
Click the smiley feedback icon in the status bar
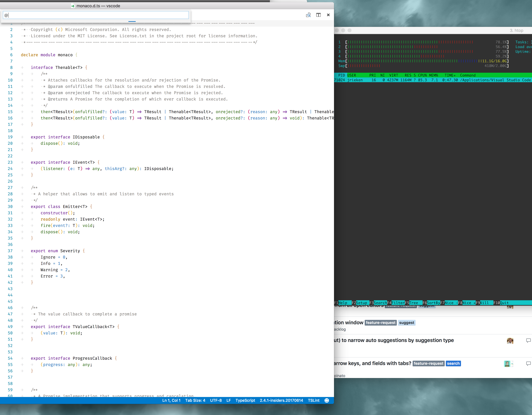point(326,400)
